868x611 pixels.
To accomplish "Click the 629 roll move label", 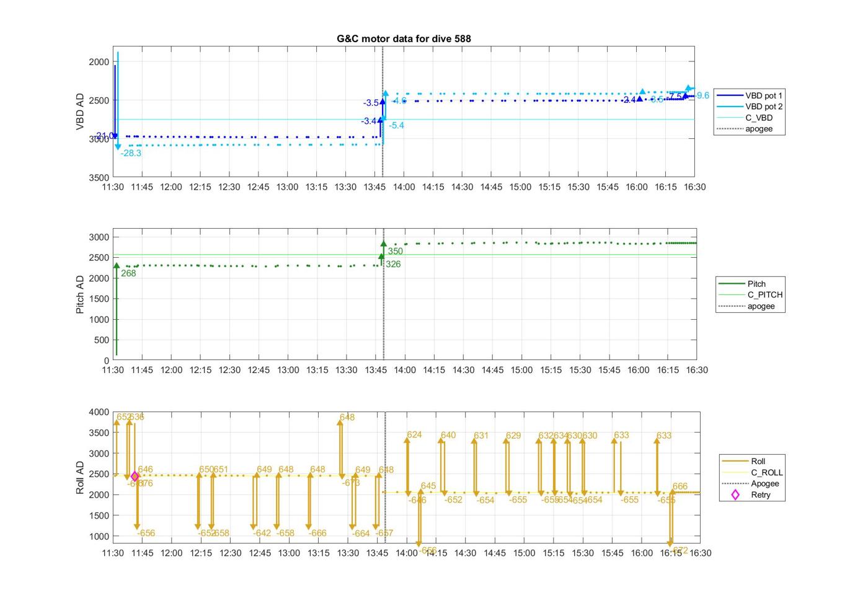I will click(513, 436).
